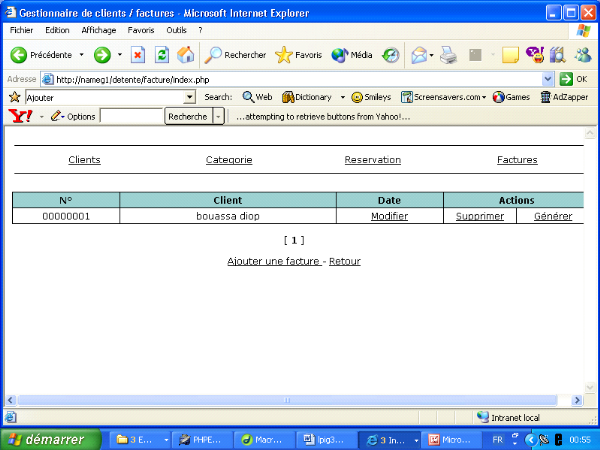Open the Reservation navigation link
Viewport: 600px width, 450px height.
point(372,160)
